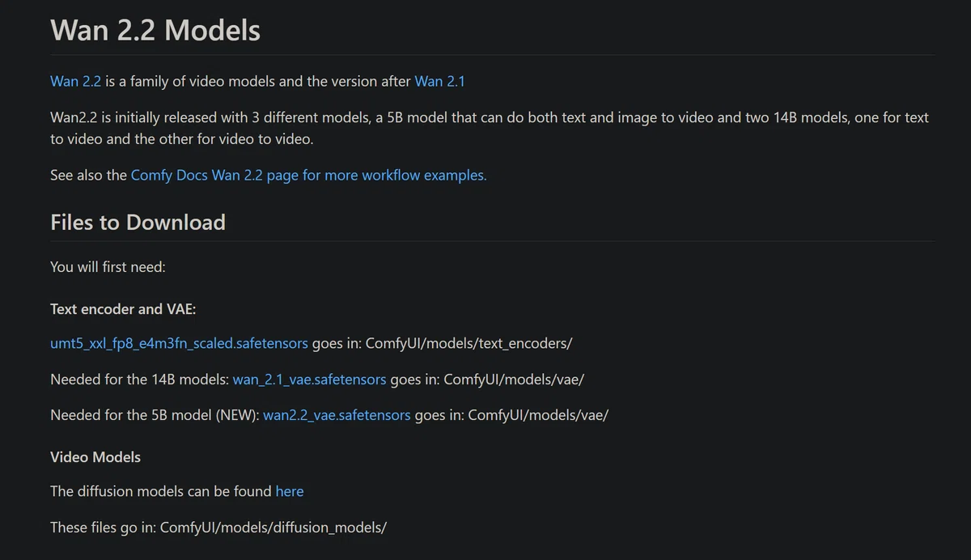Click the vae path on the 5B model line
The width and height of the screenshot is (971, 560).
[x=538, y=415]
